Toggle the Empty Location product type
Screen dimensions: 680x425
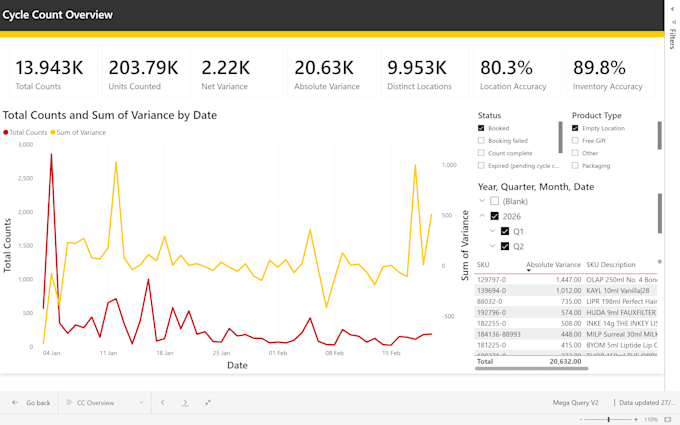pos(575,128)
